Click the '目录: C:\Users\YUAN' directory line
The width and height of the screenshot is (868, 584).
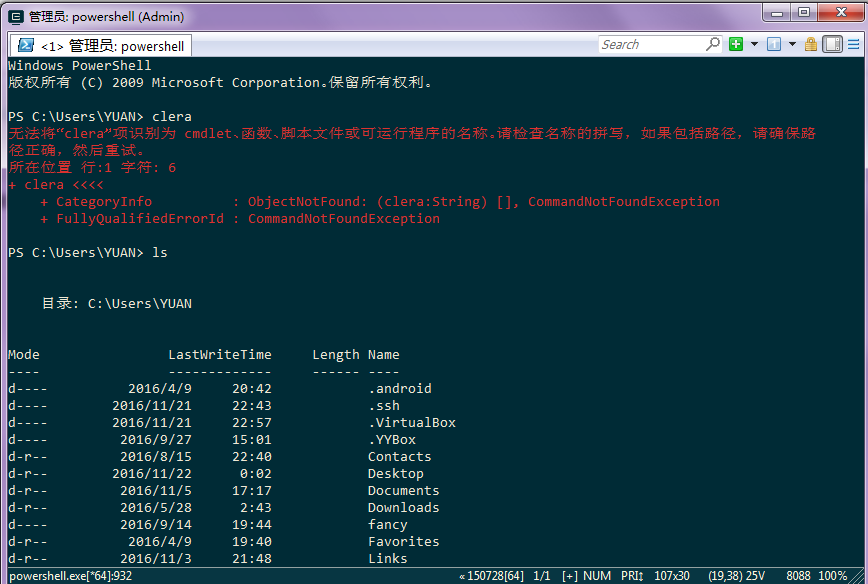[117, 303]
